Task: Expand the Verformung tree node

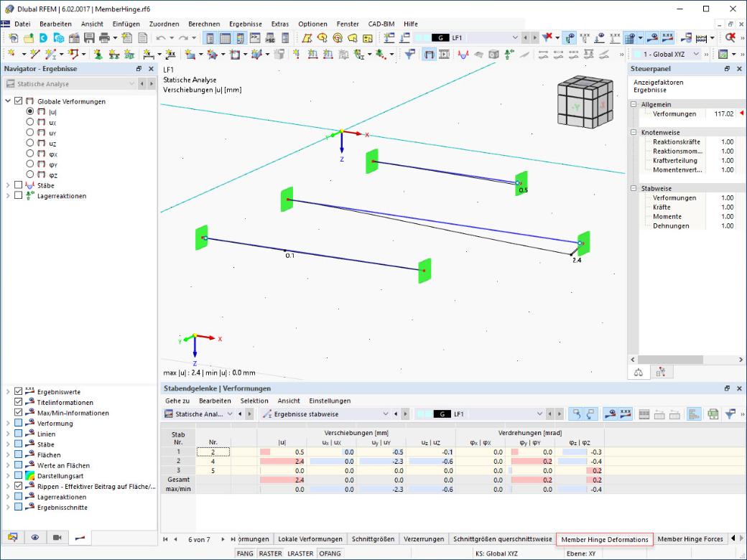Action: 8,423
